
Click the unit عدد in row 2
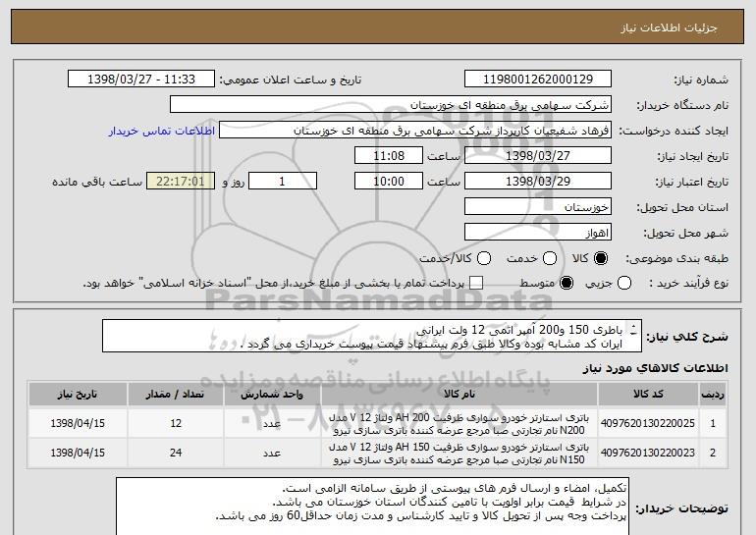(272, 454)
